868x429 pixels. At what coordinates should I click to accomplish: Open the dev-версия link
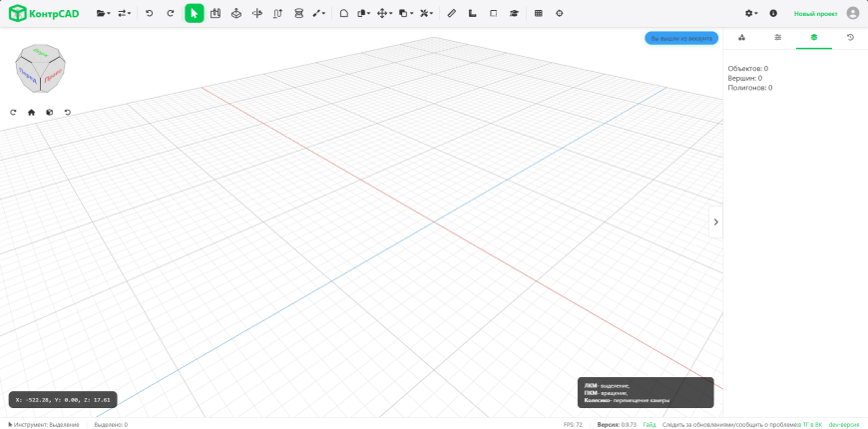pos(844,425)
